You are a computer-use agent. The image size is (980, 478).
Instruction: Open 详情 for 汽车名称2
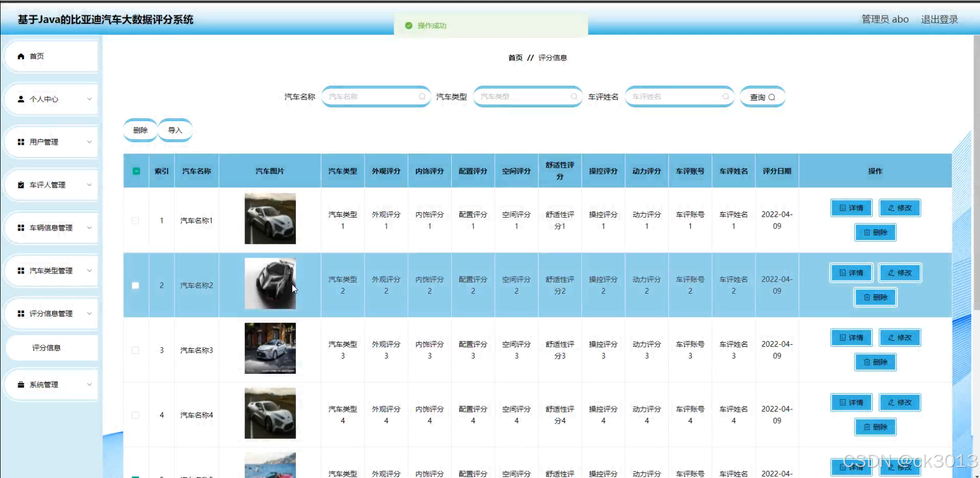click(851, 273)
